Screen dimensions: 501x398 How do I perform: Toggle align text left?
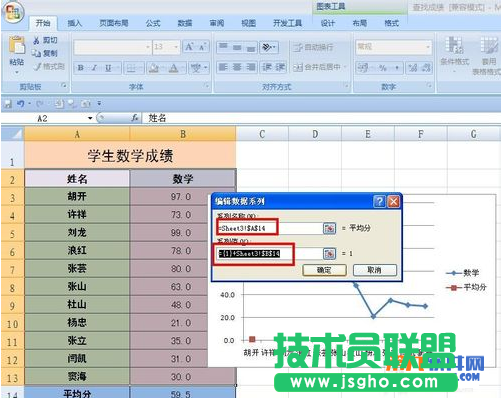[223, 67]
